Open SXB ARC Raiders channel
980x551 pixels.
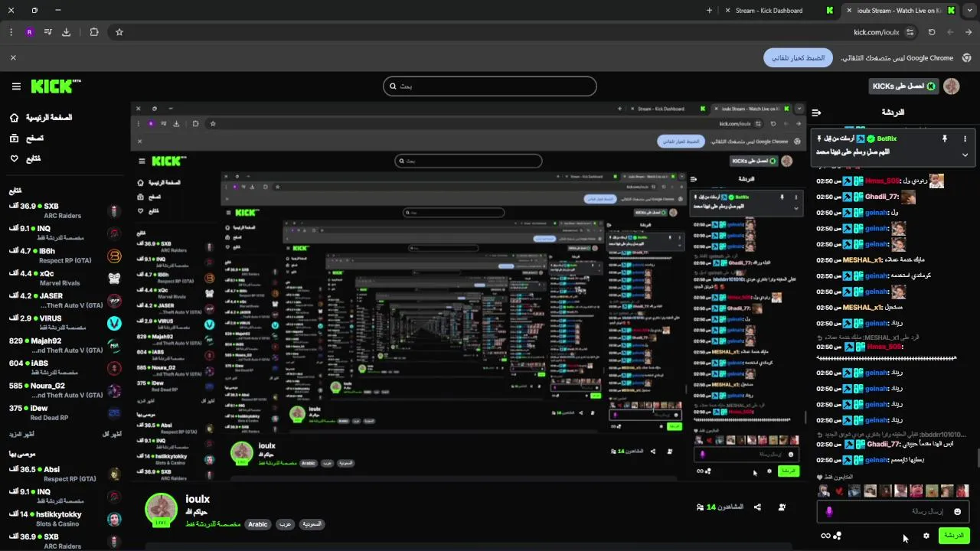click(64, 210)
